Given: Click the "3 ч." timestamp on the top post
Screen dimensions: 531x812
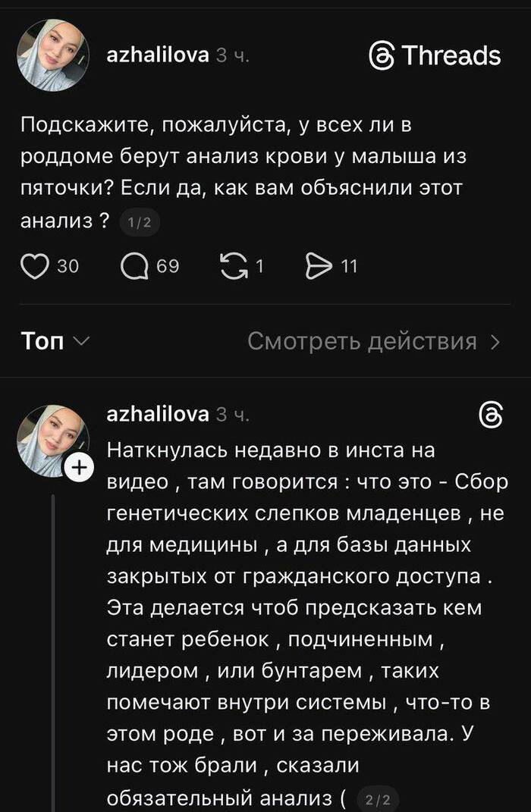Looking at the screenshot, I should click(232, 55).
